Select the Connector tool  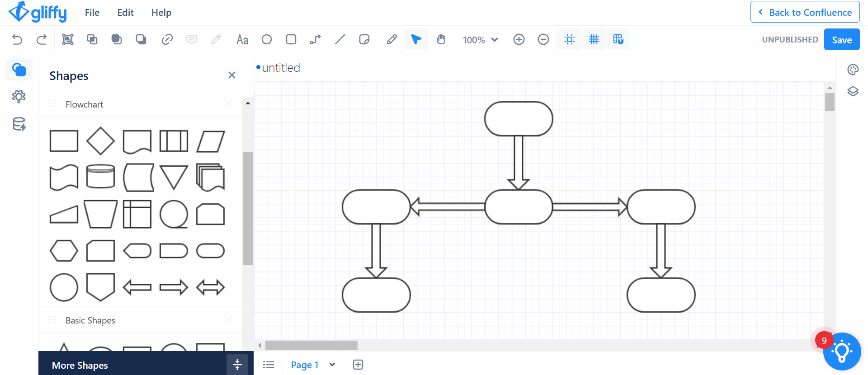pos(316,40)
